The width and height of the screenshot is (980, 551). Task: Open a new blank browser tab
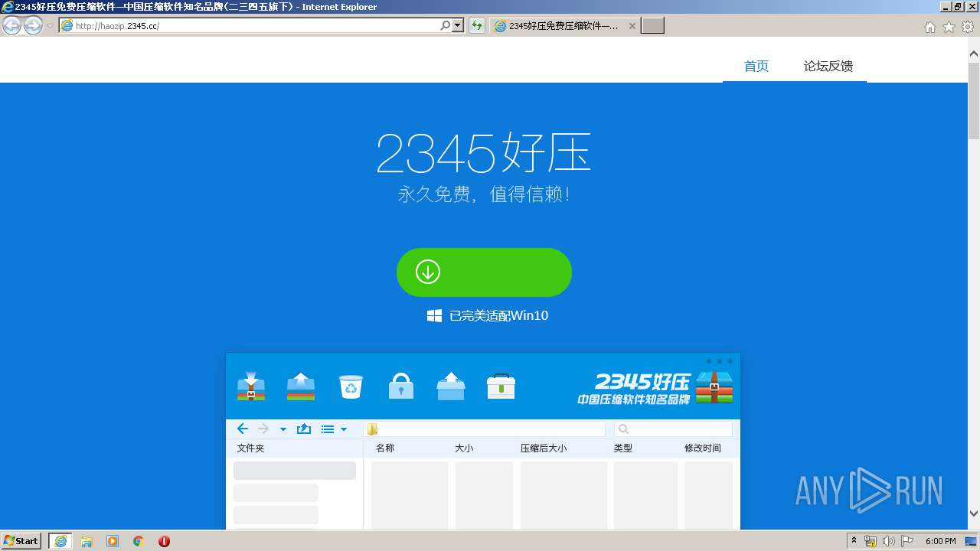point(652,26)
